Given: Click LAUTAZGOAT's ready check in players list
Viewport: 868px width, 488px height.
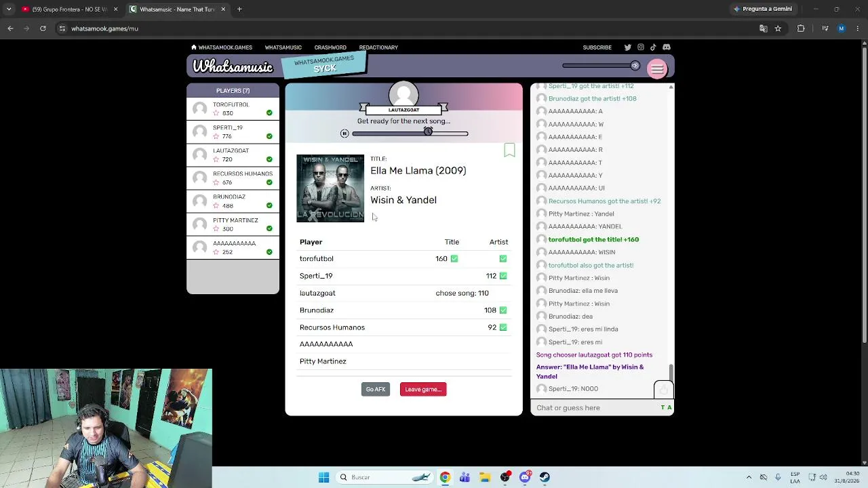Looking at the screenshot, I should tap(269, 159).
